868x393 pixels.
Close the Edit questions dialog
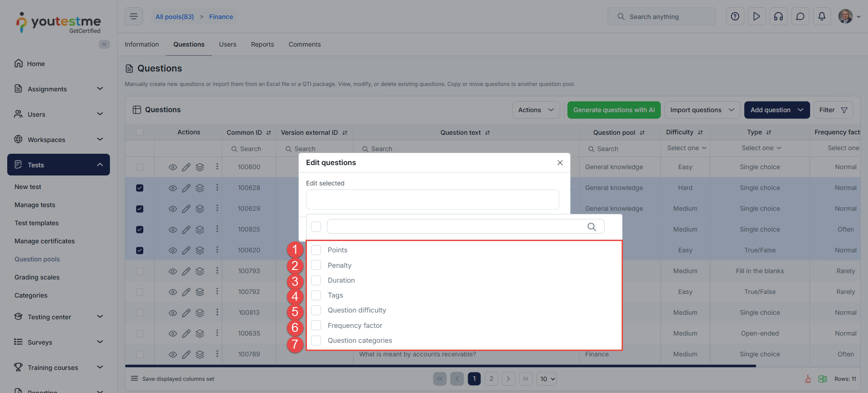click(x=560, y=163)
